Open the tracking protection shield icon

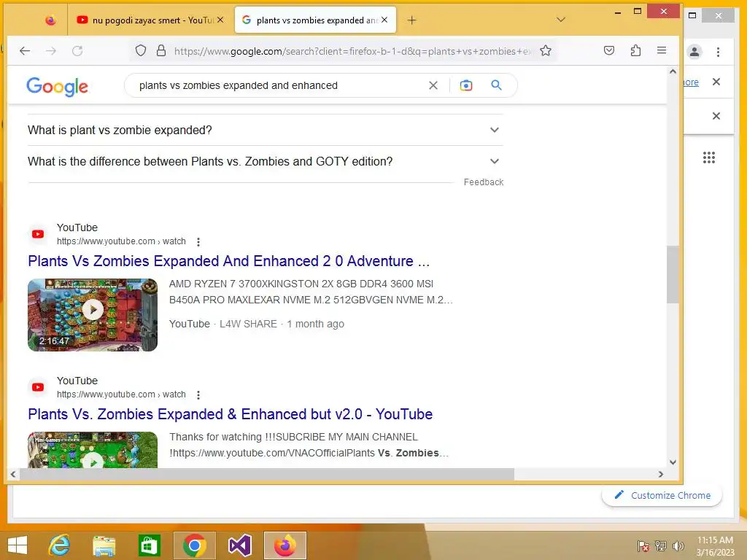point(141,50)
